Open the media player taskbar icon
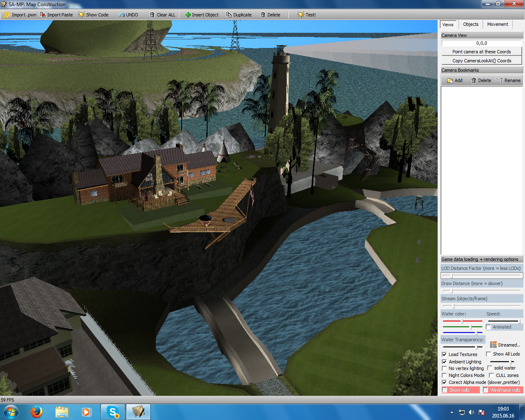This screenshot has width=525, height=420. 87,412
